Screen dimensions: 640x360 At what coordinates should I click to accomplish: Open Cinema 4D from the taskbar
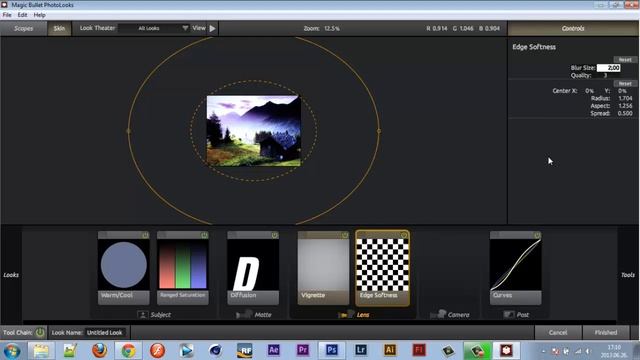tap(216, 350)
